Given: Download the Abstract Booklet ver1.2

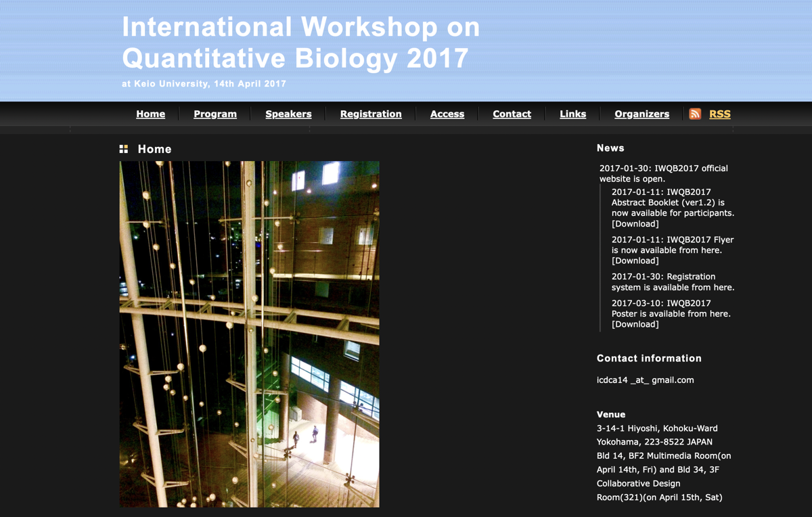Looking at the screenshot, I should pyautogui.click(x=635, y=224).
